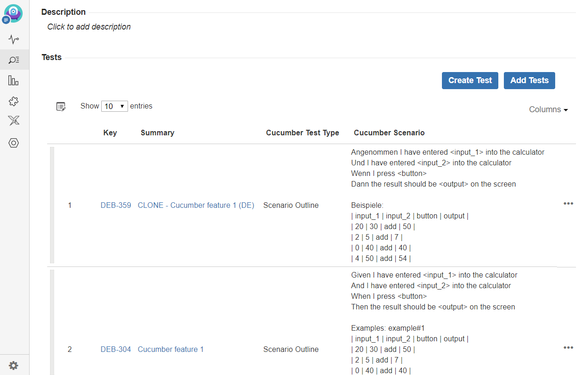Click 'Examples: example#1' line
Image resolution: width=588 pixels, height=375 pixels.
(388, 328)
